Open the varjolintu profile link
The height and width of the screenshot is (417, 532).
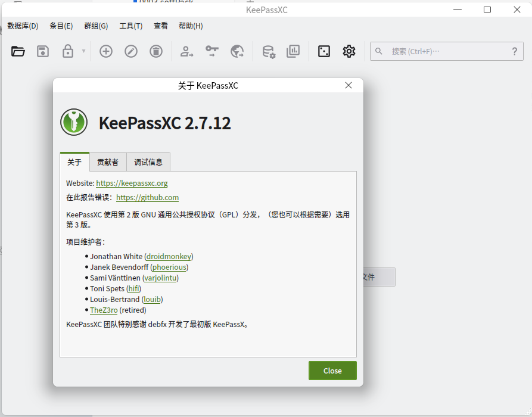click(160, 278)
